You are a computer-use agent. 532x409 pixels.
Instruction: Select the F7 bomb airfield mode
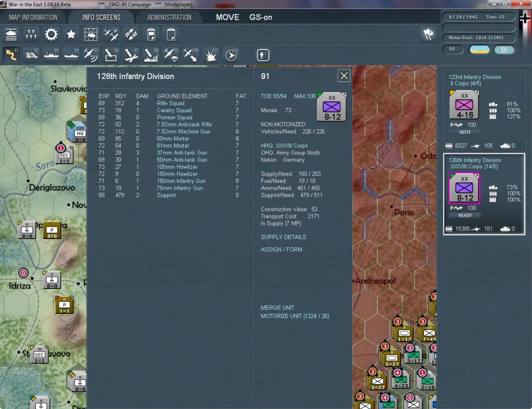(x=131, y=55)
